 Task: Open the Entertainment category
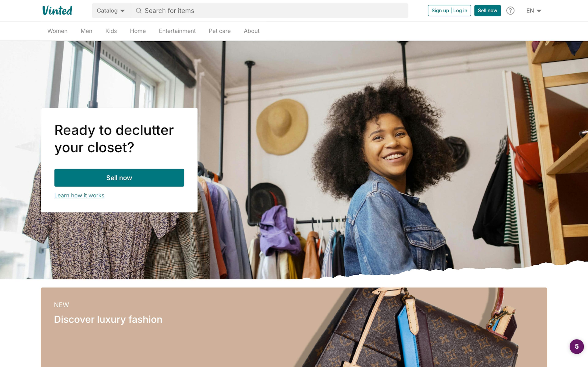pos(177,31)
